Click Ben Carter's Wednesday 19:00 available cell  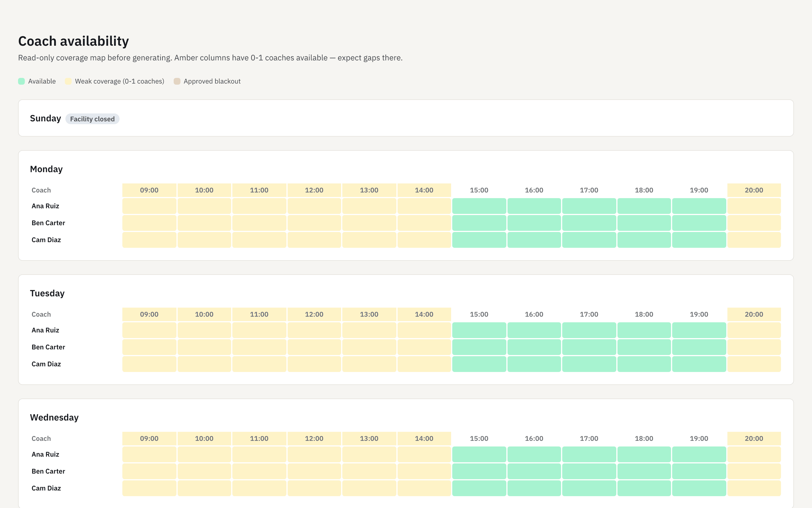699,471
